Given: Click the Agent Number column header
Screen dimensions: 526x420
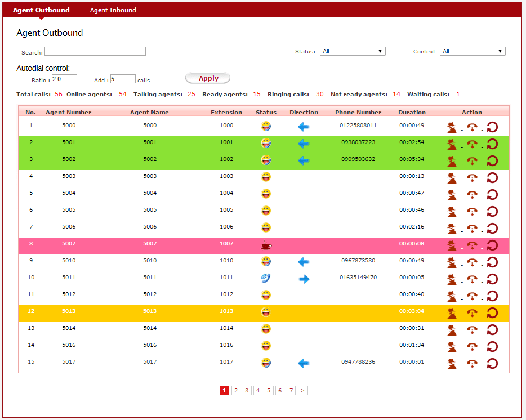Looking at the screenshot, I should 69,113.
